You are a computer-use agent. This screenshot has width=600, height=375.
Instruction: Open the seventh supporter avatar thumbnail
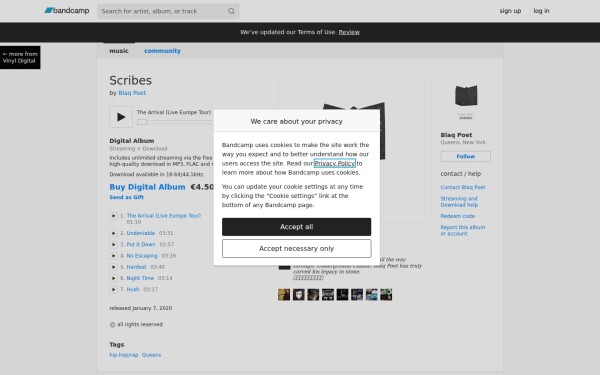371,295
